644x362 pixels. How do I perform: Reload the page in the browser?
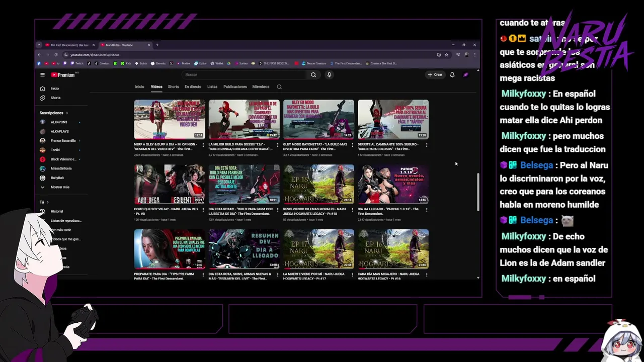(x=56, y=55)
